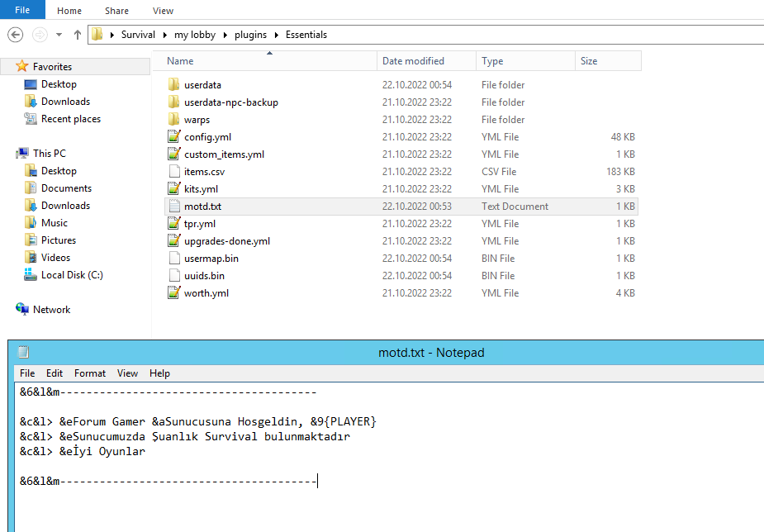Select the kits.yml file icon

(173, 188)
